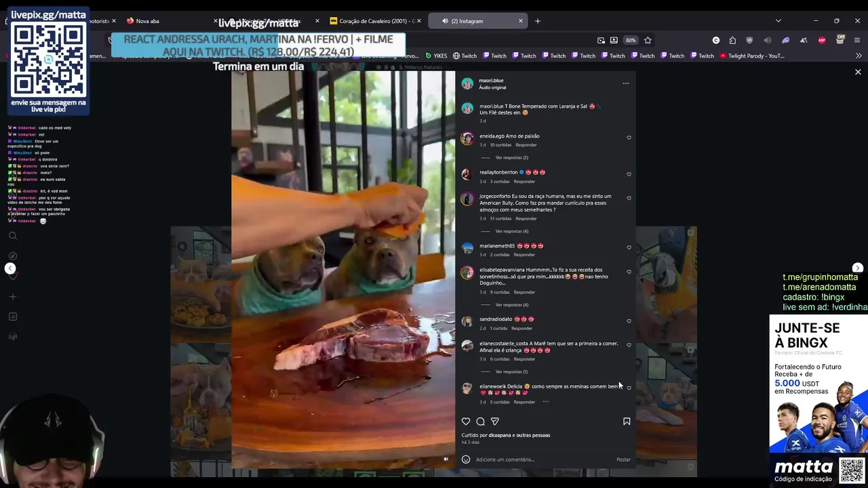868x488 pixels.
Task: Open the post's three-dot options menu
Action: pyautogui.click(x=626, y=83)
